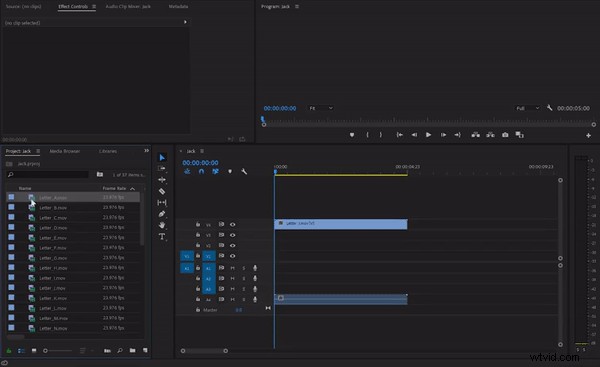Open Jack sequence panel menu
600x367 pixels.
[x=202, y=151]
